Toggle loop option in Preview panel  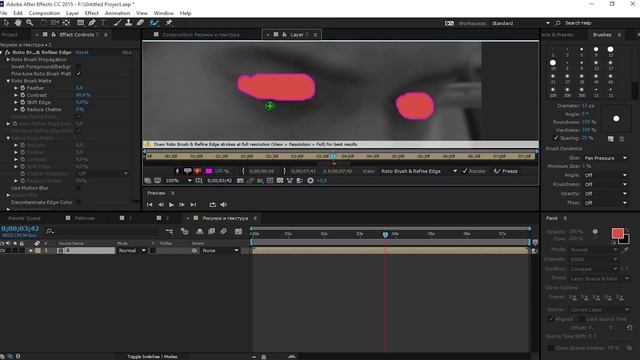[x=213, y=204]
